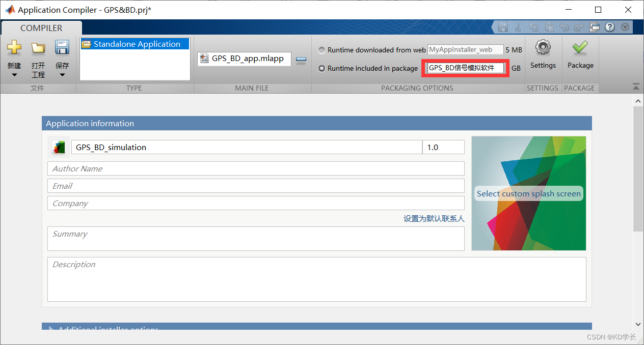Click the GPS_BD_simulation application name field
This screenshot has width=644, height=345.
click(247, 147)
